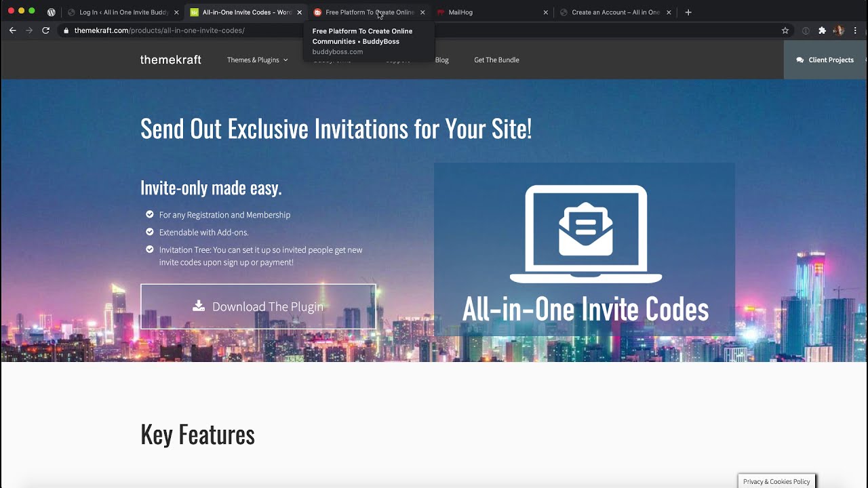Viewport: 868px width, 488px height.
Task: Open the Chrome three-dot menu
Action: (856, 30)
